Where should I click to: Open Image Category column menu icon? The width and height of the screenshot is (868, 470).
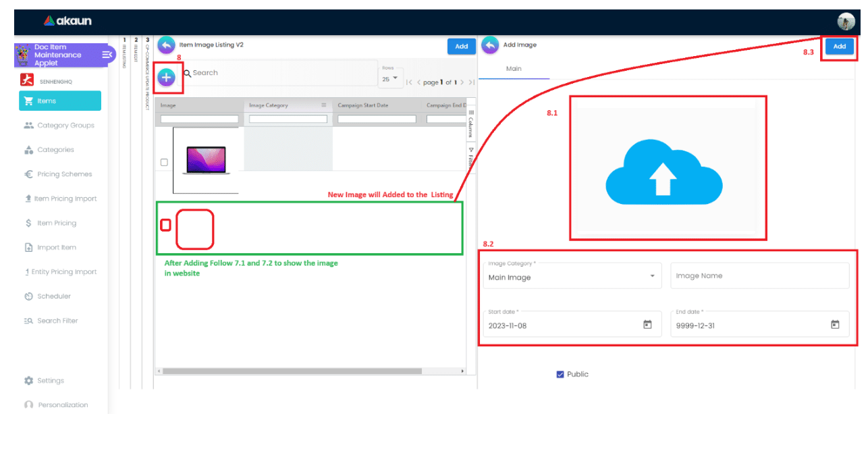324,105
